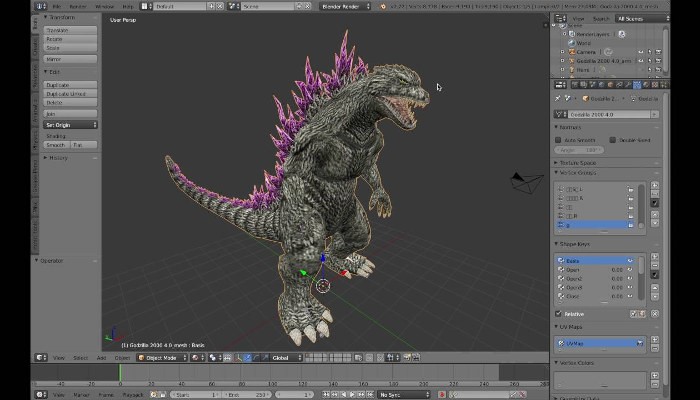Enable the Double Sided checkbox

coord(613,140)
